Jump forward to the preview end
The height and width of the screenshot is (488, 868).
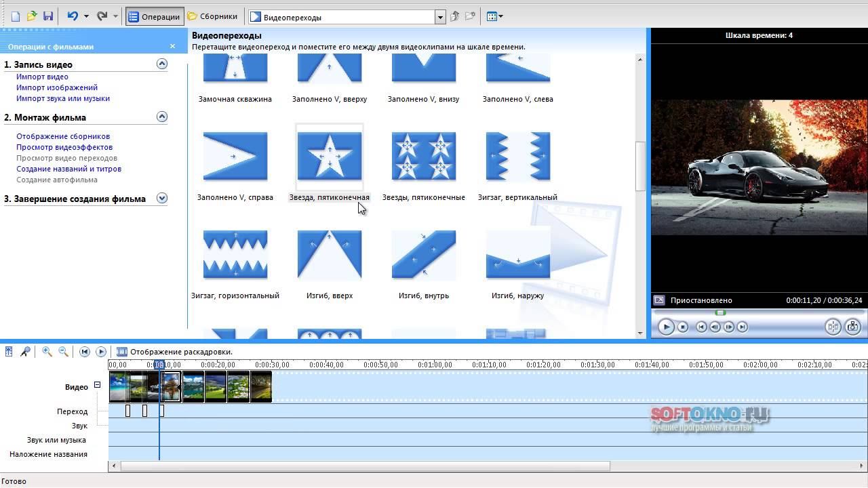[743, 327]
